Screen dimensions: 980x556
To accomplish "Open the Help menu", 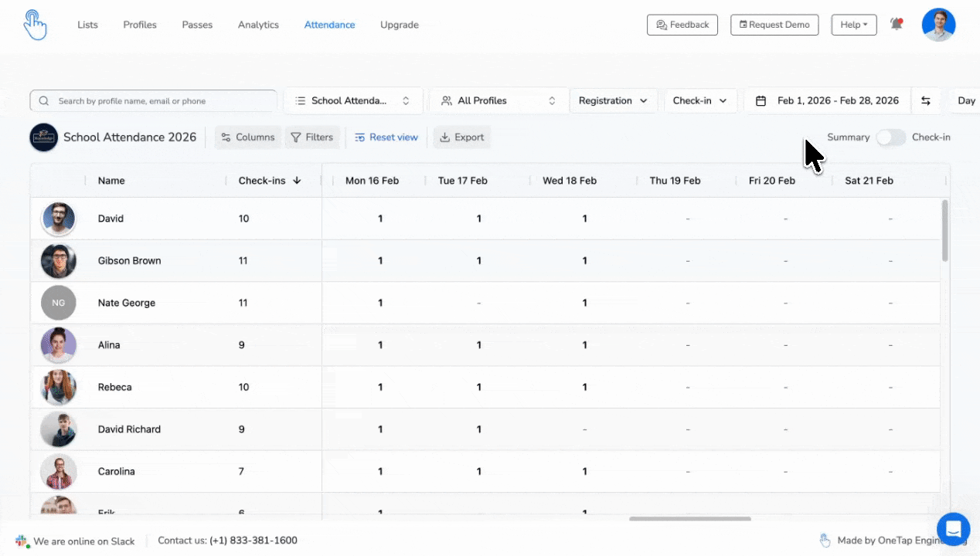I will point(853,25).
